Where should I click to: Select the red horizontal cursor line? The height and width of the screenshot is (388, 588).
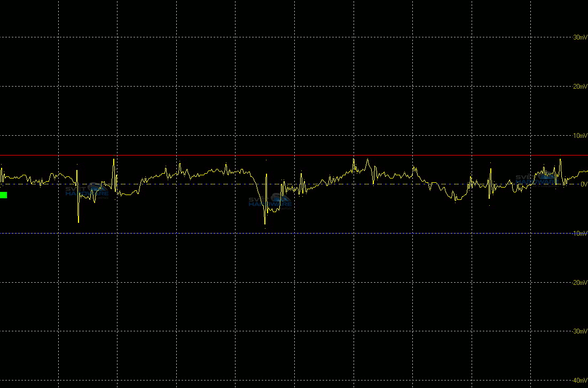(x=294, y=156)
